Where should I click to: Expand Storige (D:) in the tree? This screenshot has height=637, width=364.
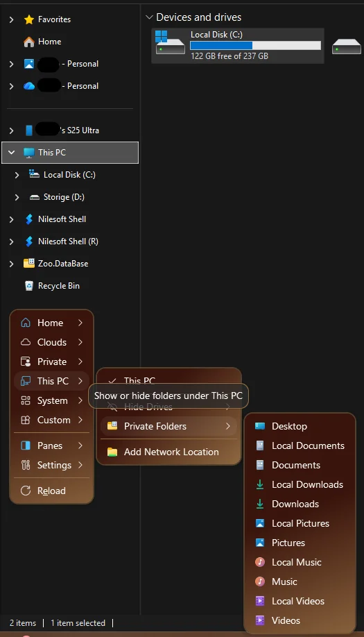17,197
